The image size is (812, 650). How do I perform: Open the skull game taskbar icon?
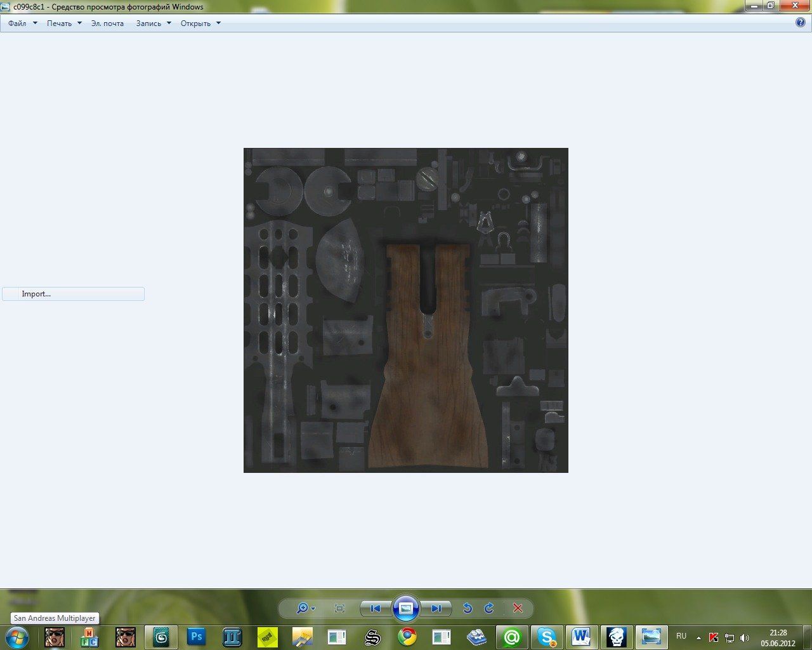(617, 637)
